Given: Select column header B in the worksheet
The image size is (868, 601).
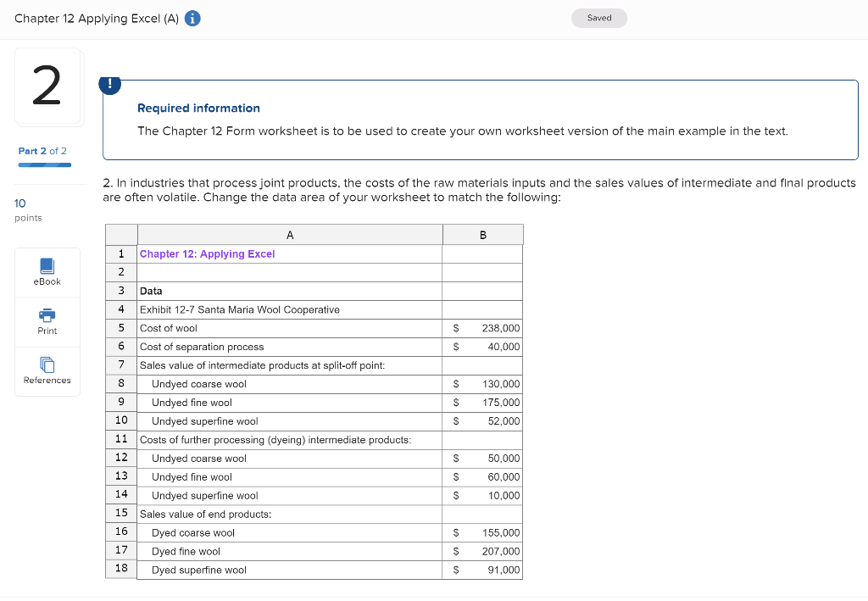Looking at the screenshot, I should coord(482,235).
